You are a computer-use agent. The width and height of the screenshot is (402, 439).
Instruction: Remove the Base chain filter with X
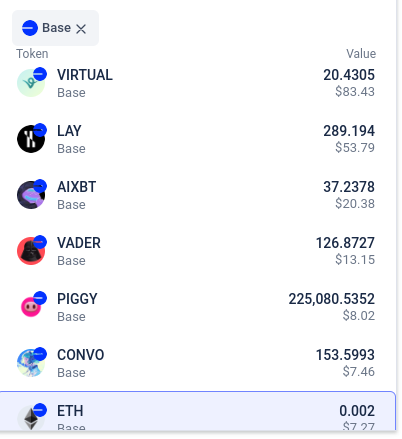click(x=81, y=29)
